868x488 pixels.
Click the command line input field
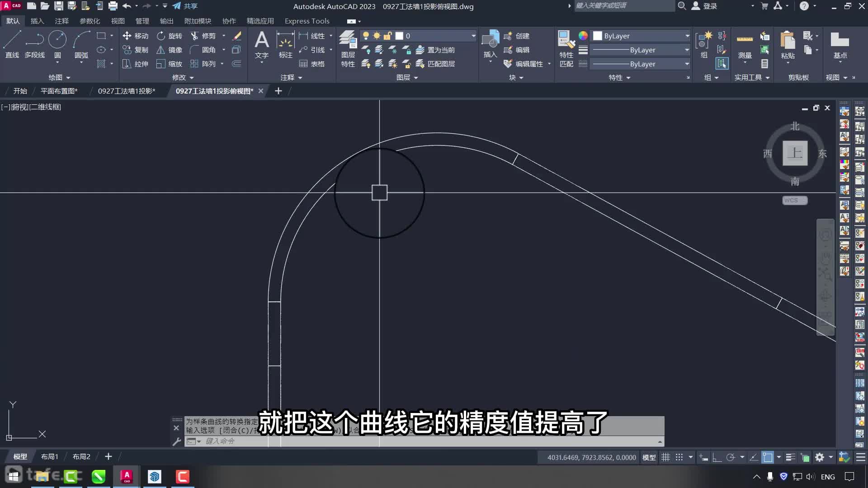(x=429, y=441)
